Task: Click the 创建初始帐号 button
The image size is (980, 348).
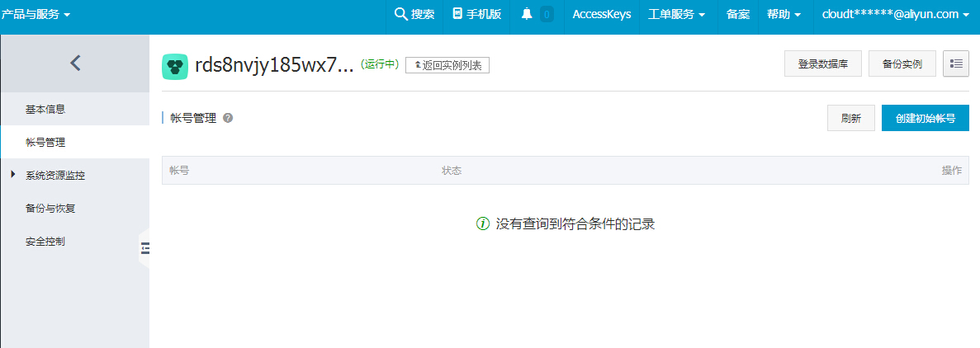Action: point(925,118)
